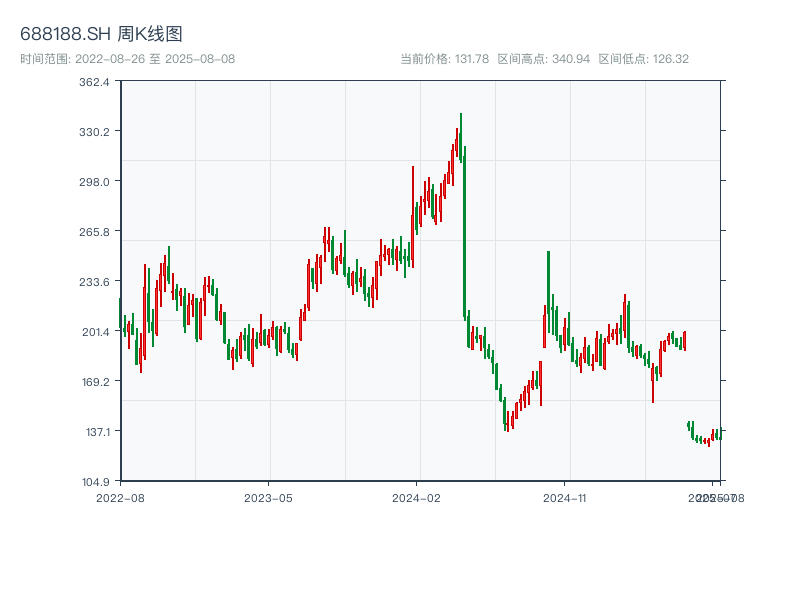The height and width of the screenshot is (600, 800).
Task: Click the 298.0 price axis label
Action: tap(93, 182)
